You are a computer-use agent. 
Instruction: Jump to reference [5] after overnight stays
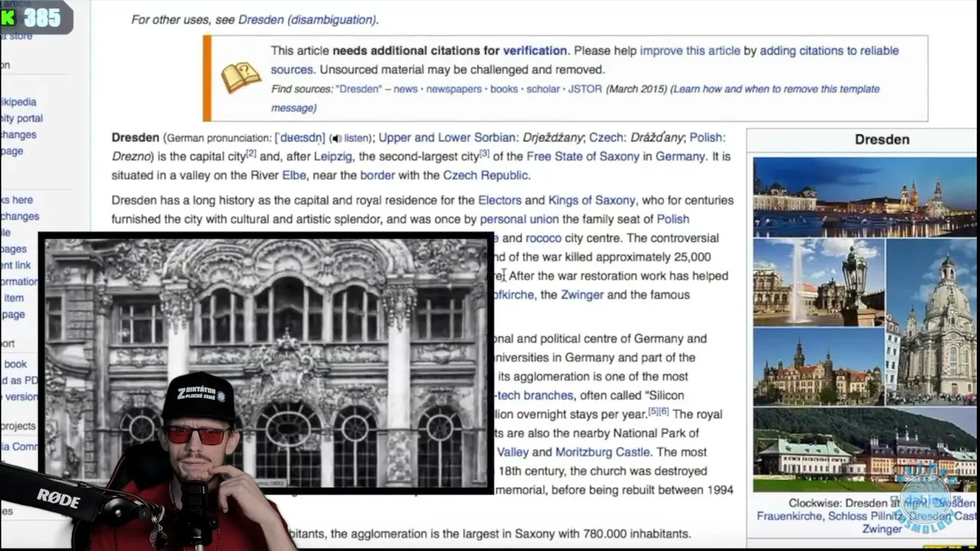point(653,411)
